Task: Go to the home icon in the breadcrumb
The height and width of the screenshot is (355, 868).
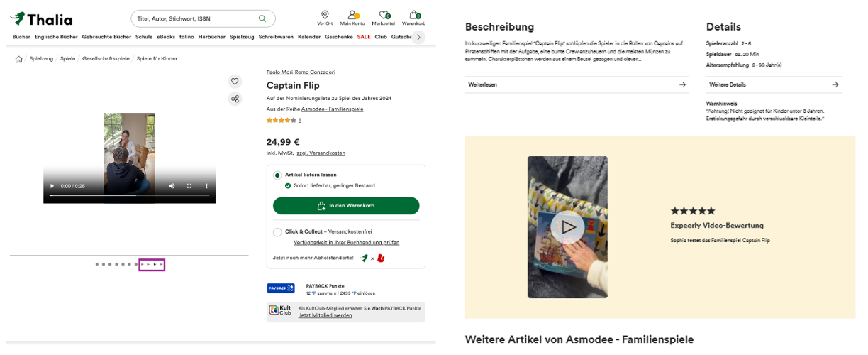Action: click(18, 59)
